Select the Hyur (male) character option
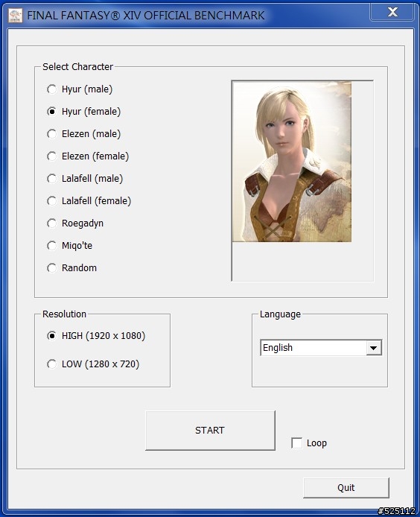 (80, 89)
